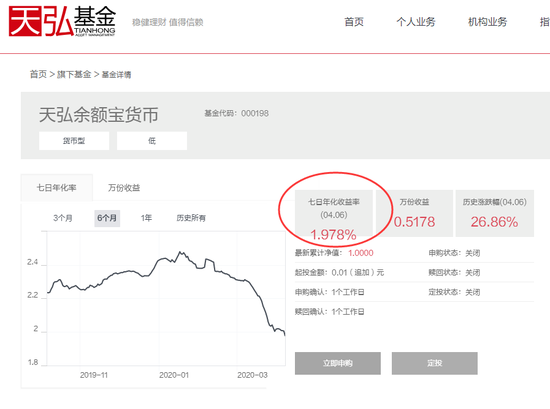Click the 基金详情 breadcrumb text
The width and height of the screenshot is (550, 409).
116,75
